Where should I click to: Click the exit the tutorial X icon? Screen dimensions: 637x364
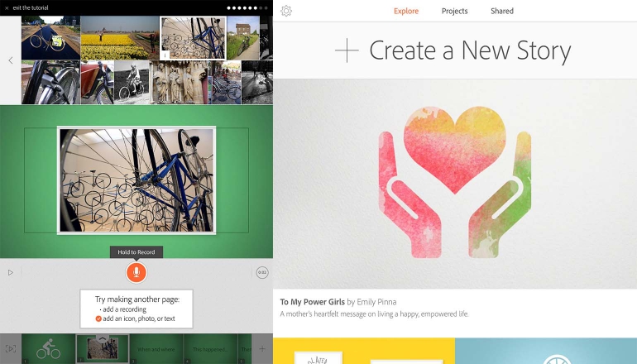[x=7, y=8]
